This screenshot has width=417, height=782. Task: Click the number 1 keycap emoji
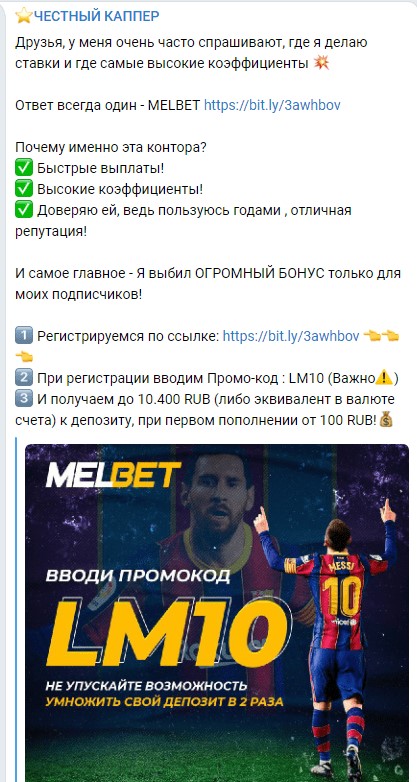(x=23, y=336)
